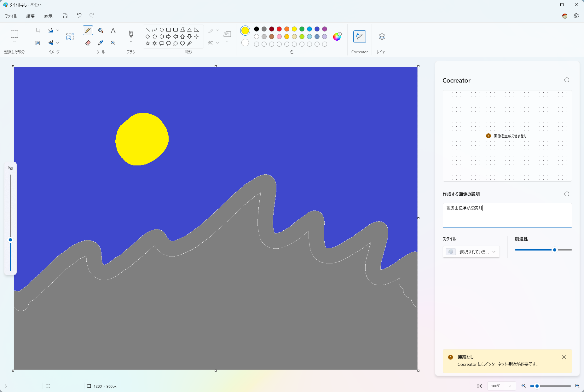Click the Zoom in magnifier icon

tap(577, 386)
